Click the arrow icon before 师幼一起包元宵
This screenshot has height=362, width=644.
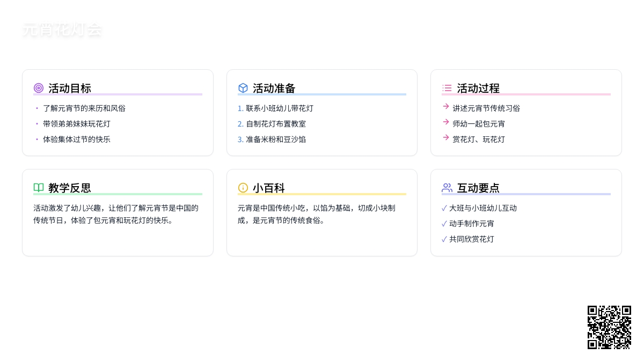[446, 122]
